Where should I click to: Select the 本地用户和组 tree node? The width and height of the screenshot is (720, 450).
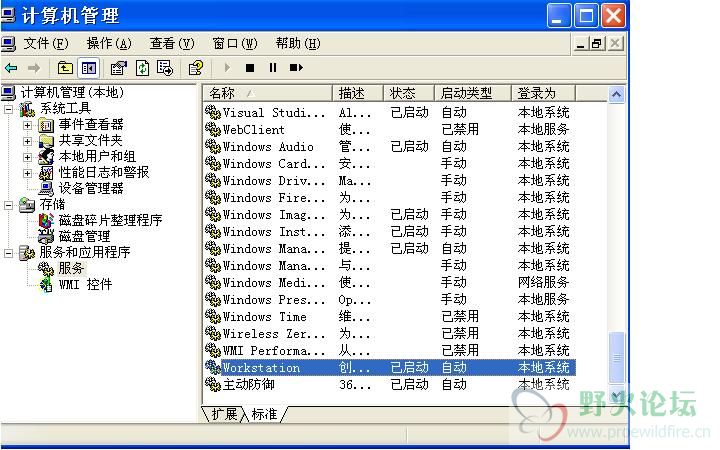click(97, 157)
